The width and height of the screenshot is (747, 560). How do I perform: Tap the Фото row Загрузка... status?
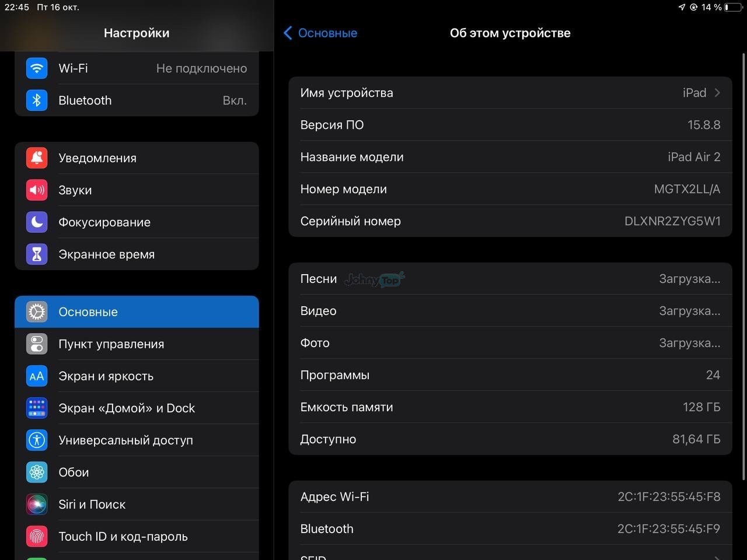coord(690,343)
